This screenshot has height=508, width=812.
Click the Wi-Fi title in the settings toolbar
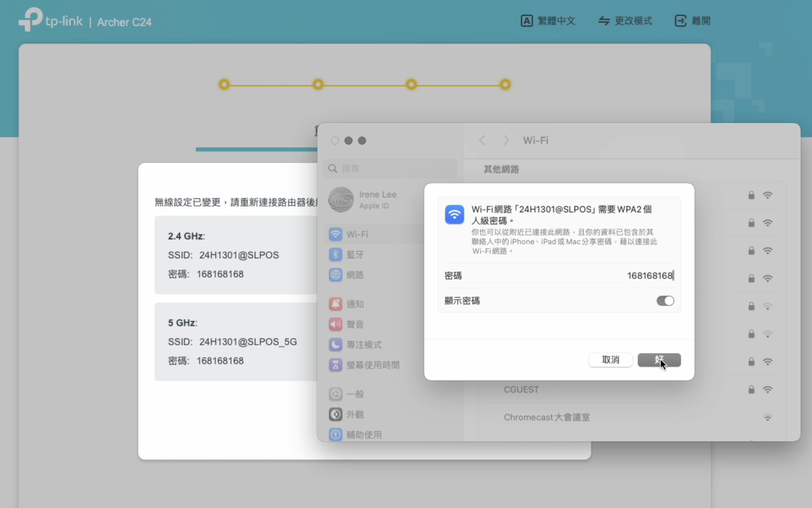pos(535,140)
